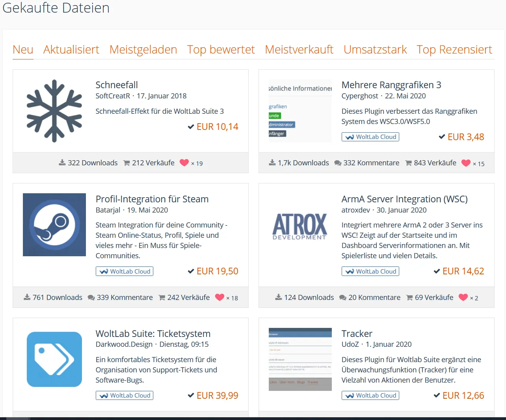Image resolution: width=506 pixels, height=420 pixels.
Task: Select the Meistgeladen tab
Action: (x=143, y=50)
